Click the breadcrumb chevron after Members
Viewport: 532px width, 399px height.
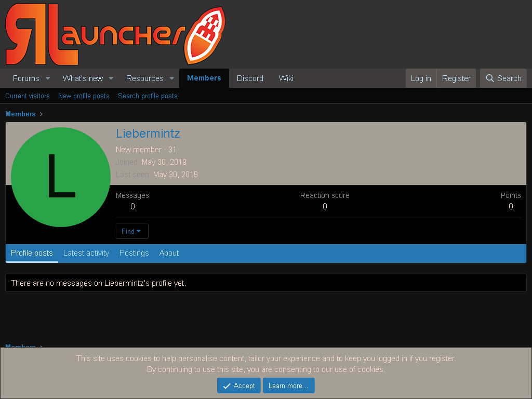pos(42,114)
